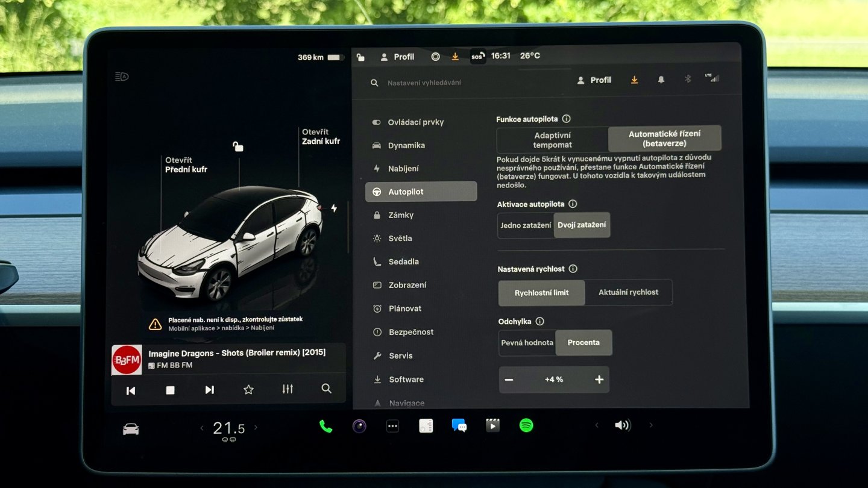Screen dimensions: 868x488
Task: Open the phone app icon
Action: pos(325,427)
